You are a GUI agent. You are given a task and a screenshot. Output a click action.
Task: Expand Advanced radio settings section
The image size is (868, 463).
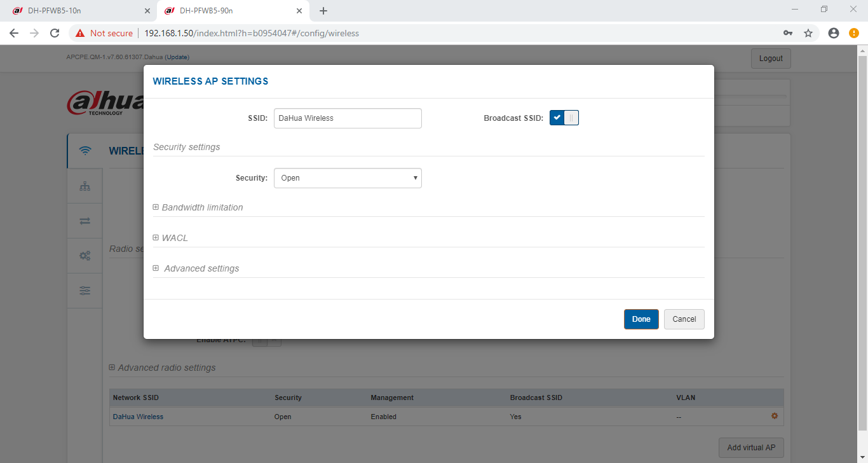(x=163, y=368)
